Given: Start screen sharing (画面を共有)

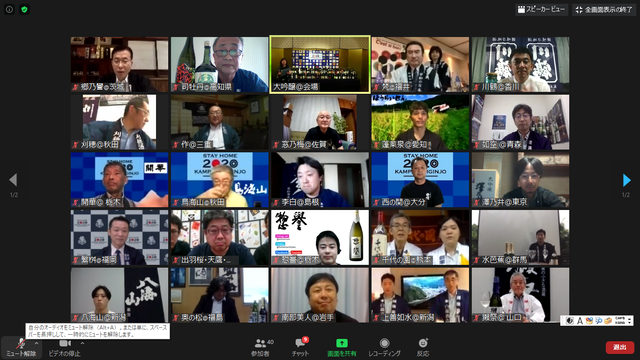Looking at the screenshot, I should coord(342,348).
